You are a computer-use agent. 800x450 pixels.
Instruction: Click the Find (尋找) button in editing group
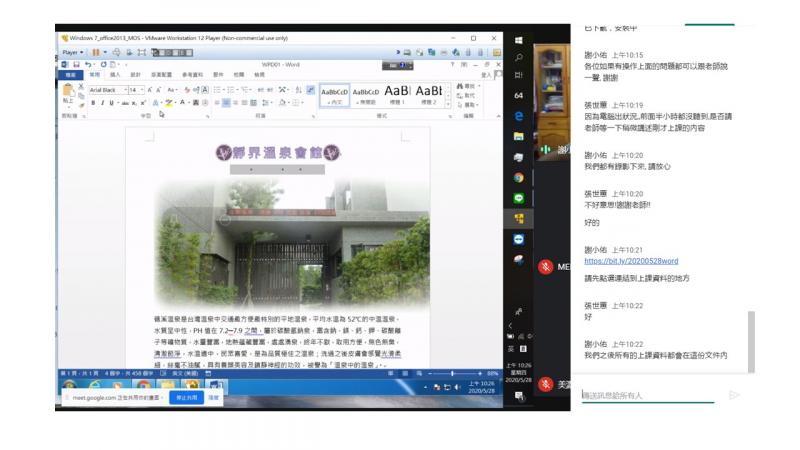click(x=466, y=86)
